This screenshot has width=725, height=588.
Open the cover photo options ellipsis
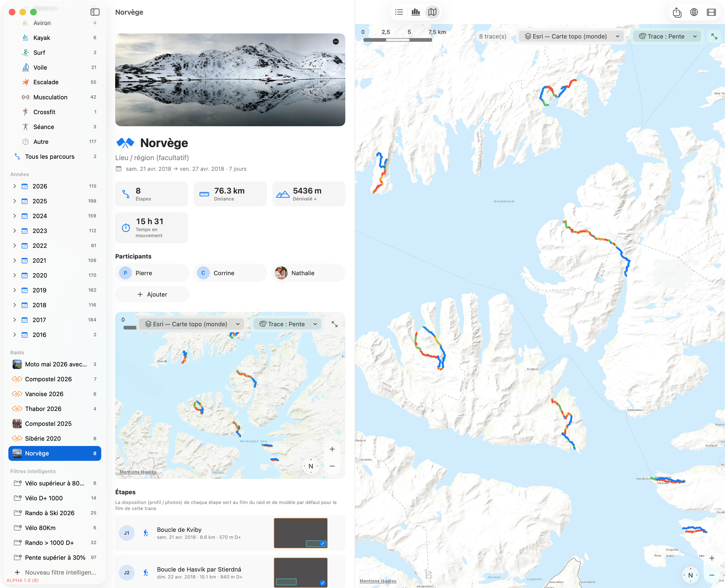tap(336, 42)
